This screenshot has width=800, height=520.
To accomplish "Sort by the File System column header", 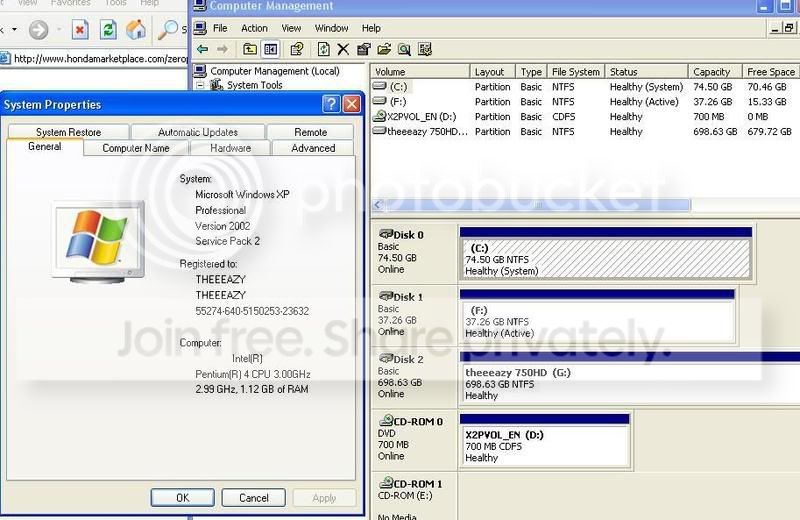I will coord(576,71).
